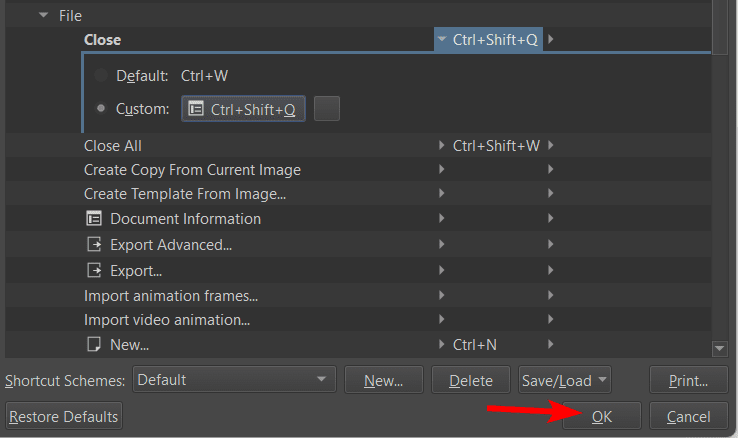Image resolution: width=738 pixels, height=438 pixels.
Task: Open the Save/Load dropdown menu
Action: pyautogui.click(x=564, y=380)
